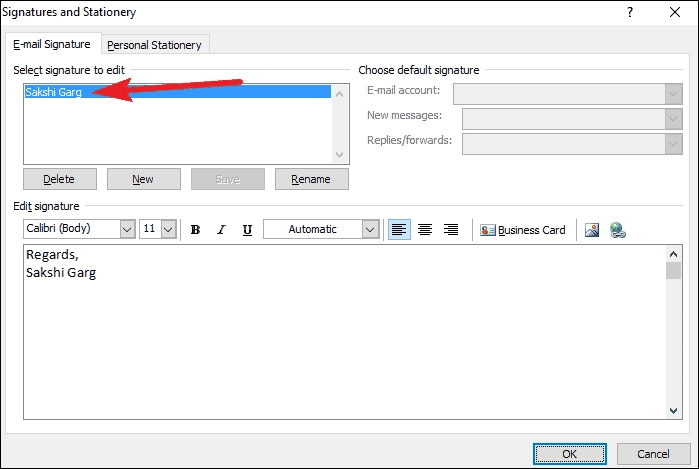699x469 pixels.
Task: Toggle Underline formatting button
Action: (x=246, y=230)
